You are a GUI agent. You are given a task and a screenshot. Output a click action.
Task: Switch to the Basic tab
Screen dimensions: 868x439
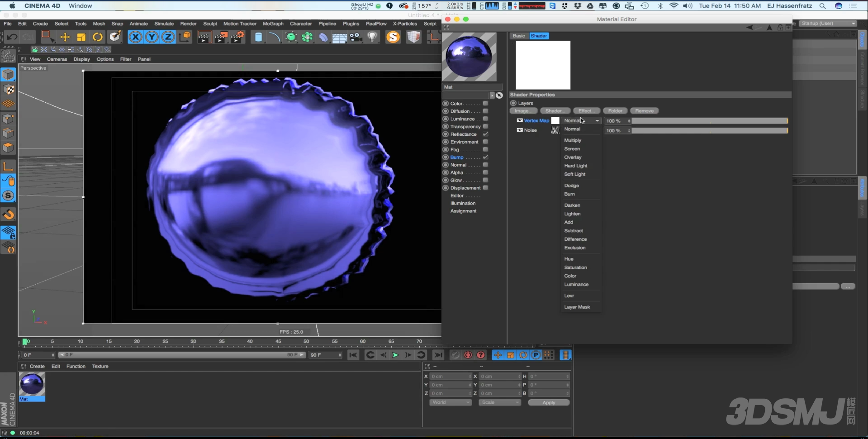(x=519, y=36)
